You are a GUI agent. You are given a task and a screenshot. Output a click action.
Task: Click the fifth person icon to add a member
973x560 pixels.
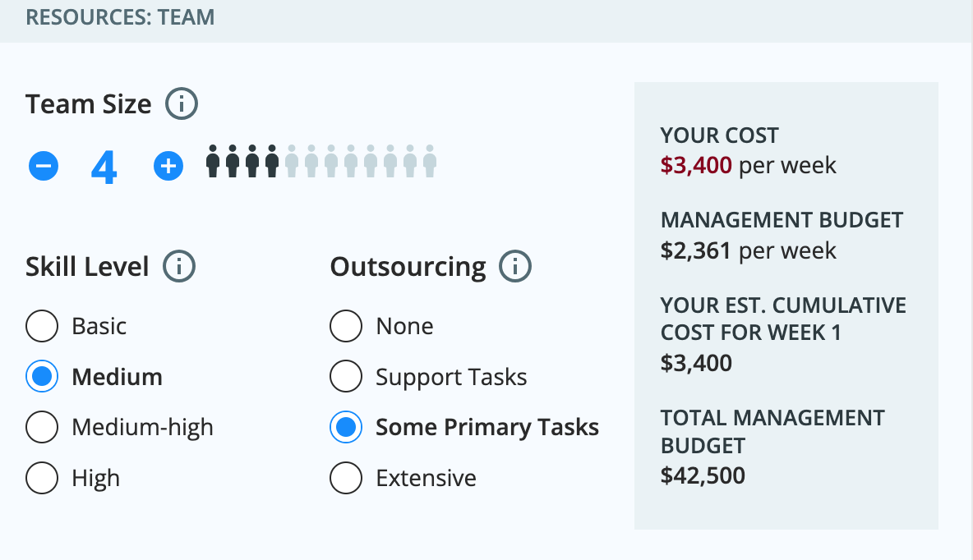[x=293, y=163]
